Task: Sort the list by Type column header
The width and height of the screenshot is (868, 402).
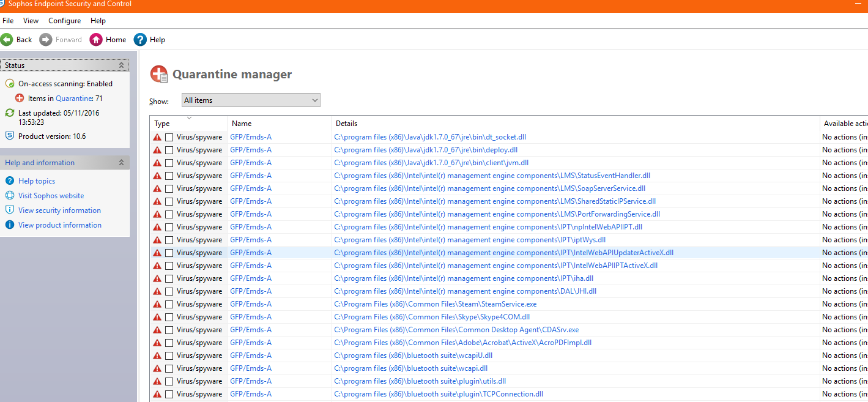Action: coord(189,124)
